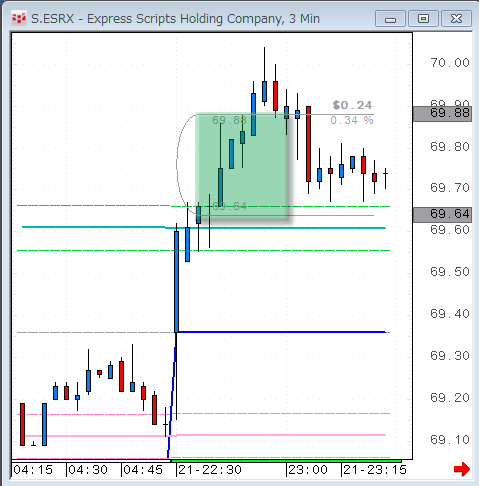Click the green session bar on time axis
479x486 pixels.
click(286, 461)
